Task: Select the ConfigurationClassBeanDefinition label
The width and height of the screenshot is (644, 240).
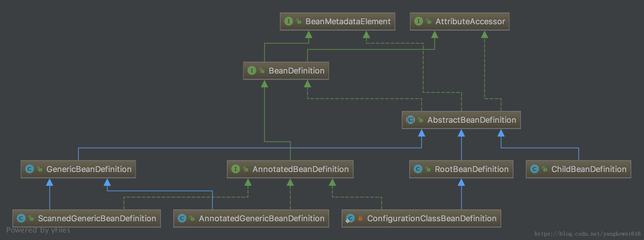Action: (432, 218)
